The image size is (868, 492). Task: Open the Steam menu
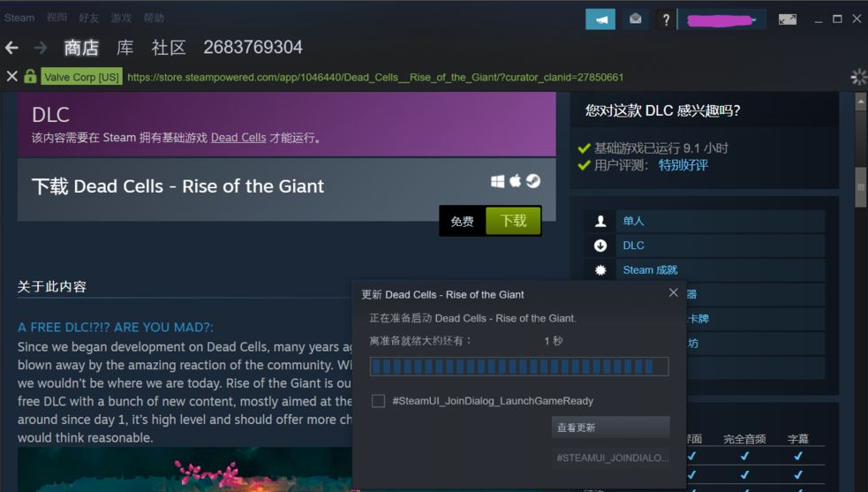(x=19, y=18)
